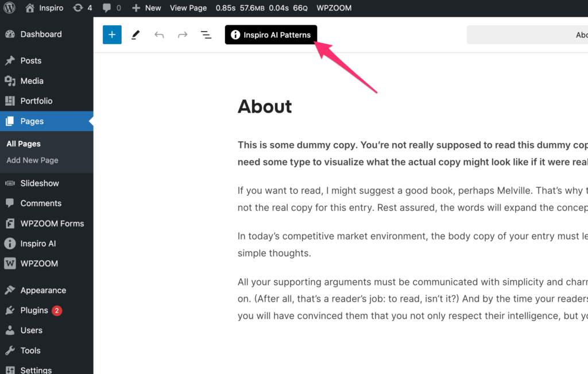The image size is (588, 374).
Task: Click the Pages icon in sidebar
Action: [10, 121]
